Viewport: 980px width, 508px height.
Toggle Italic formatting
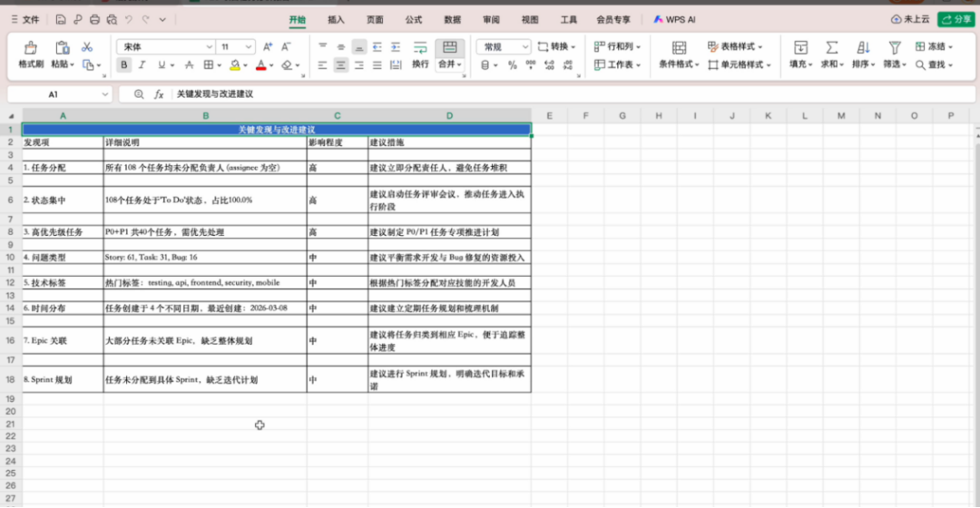pyautogui.click(x=142, y=64)
